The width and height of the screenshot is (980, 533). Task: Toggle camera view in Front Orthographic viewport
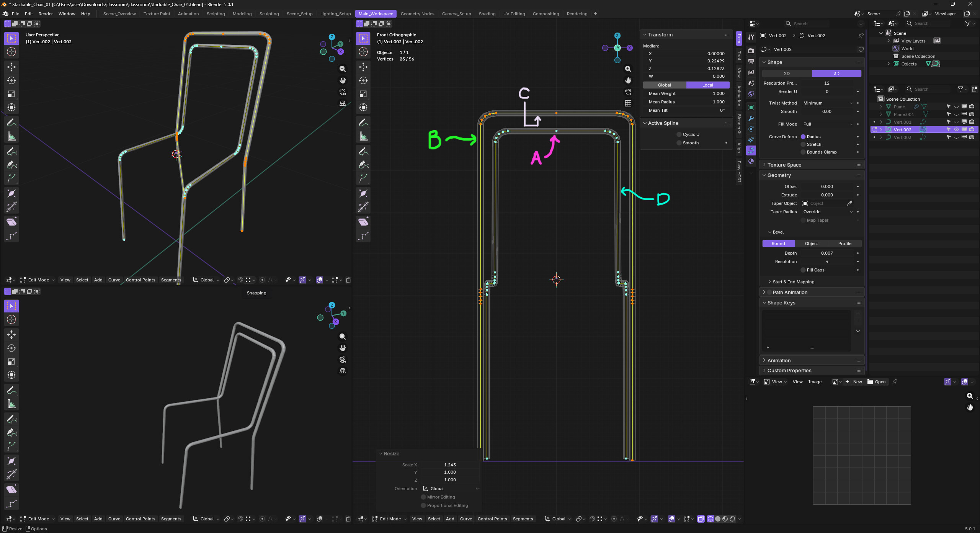pyautogui.click(x=628, y=92)
